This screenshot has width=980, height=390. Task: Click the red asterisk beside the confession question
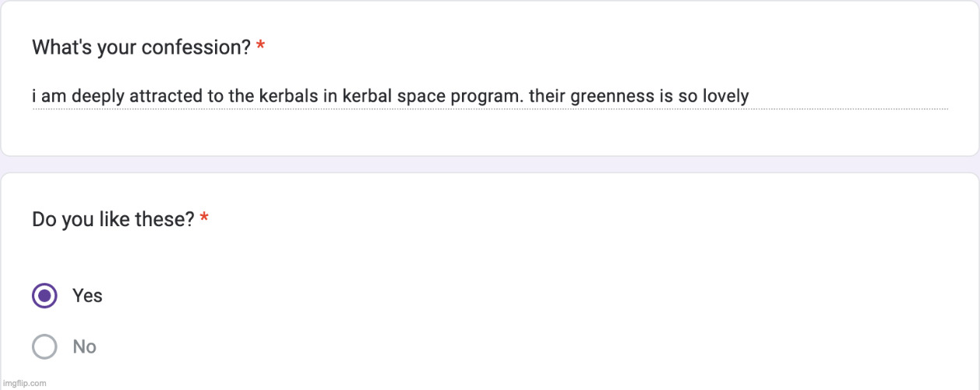click(x=260, y=48)
